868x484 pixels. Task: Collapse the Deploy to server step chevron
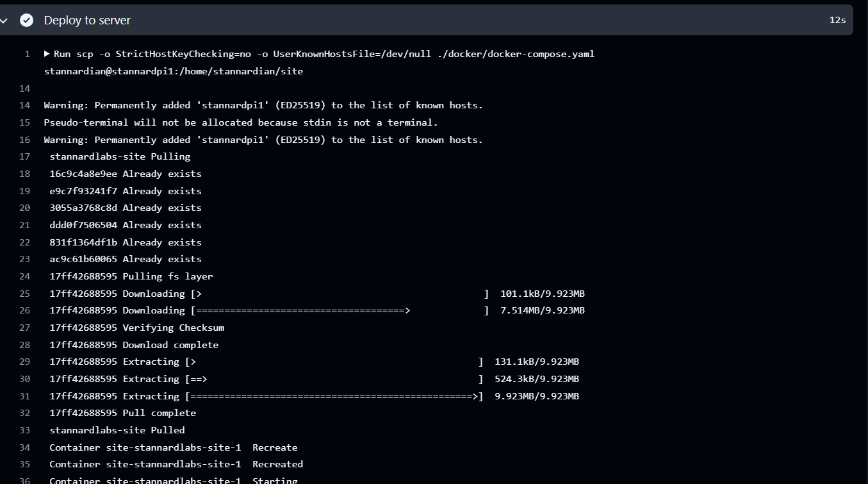tap(4, 21)
